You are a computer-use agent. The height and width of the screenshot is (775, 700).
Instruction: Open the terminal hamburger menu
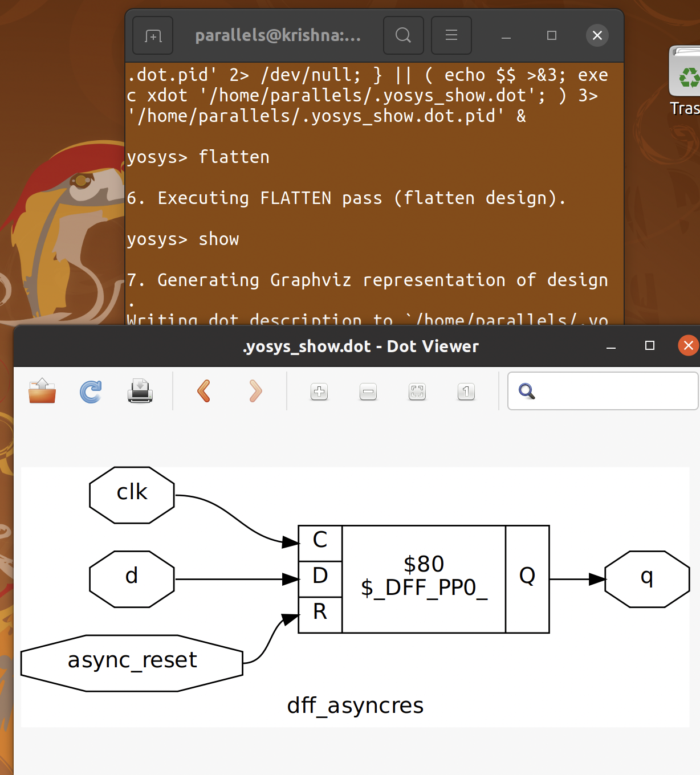(451, 35)
